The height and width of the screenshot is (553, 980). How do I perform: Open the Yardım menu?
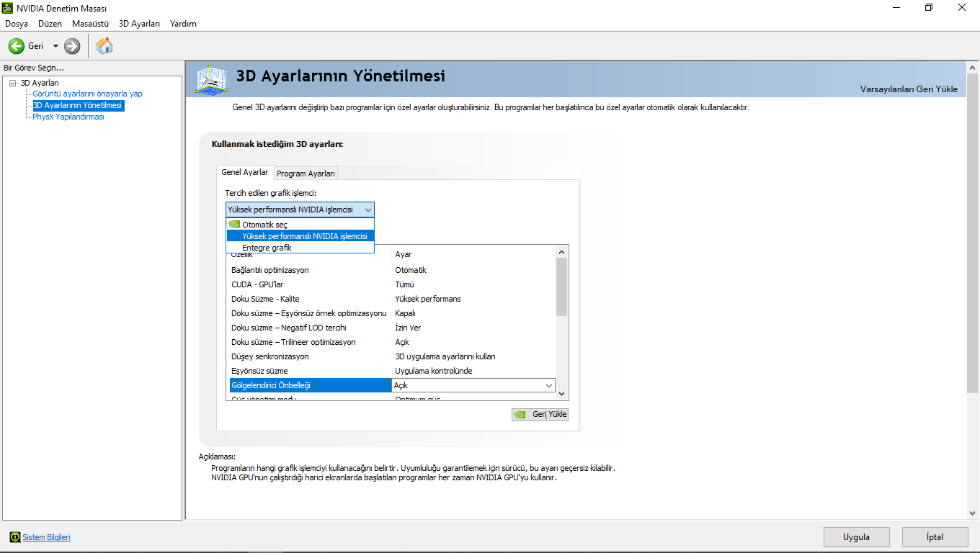click(x=183, y=24)
